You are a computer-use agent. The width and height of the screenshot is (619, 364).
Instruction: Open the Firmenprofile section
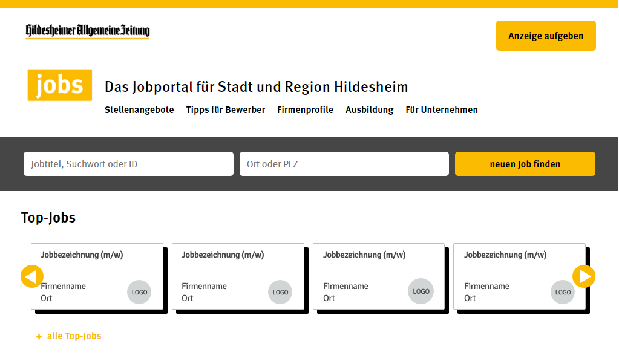point(305,110)
